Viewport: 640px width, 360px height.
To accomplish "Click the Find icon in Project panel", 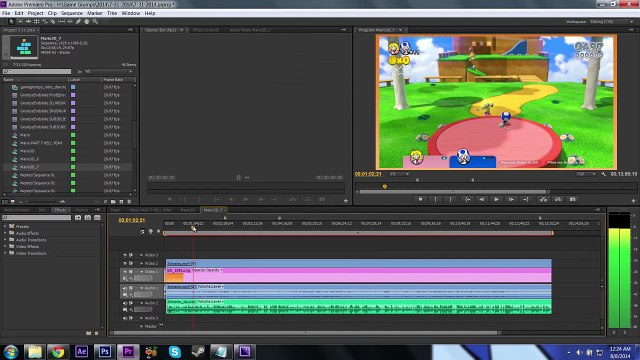I will tap(105, 202).
